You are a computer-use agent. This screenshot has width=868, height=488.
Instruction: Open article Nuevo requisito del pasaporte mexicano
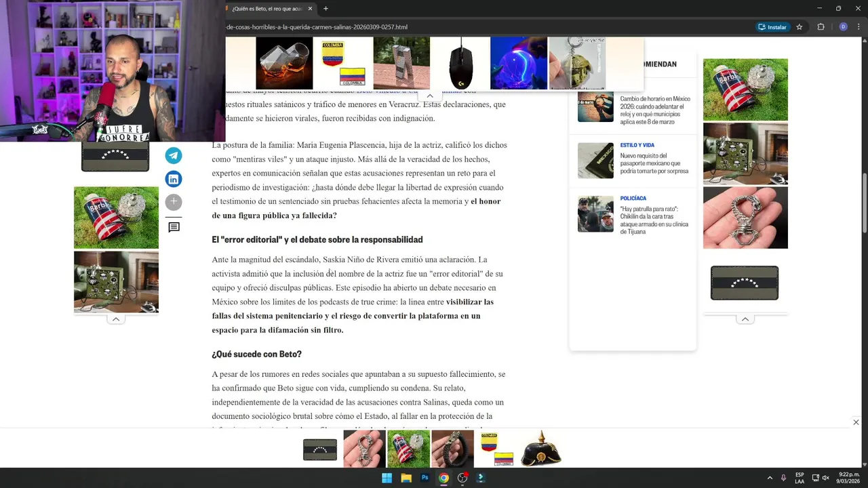[x=654, y=163]
